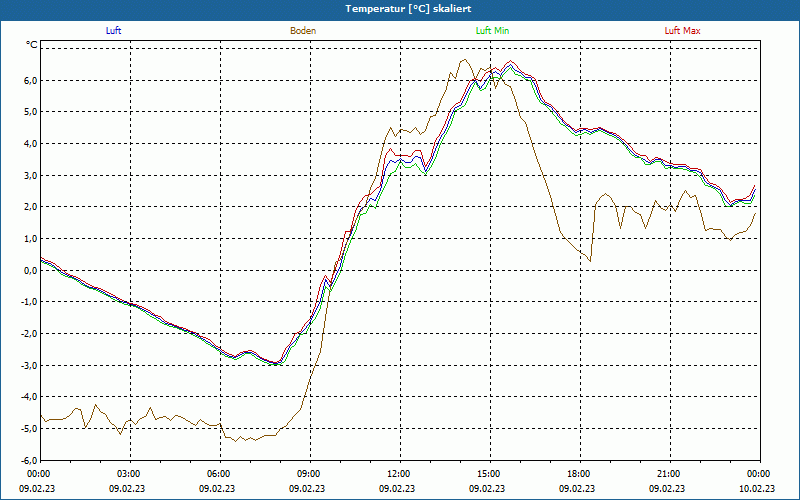Click the -1,0 y-axis value
Screen dimensions: 800x500
(28, 302)
